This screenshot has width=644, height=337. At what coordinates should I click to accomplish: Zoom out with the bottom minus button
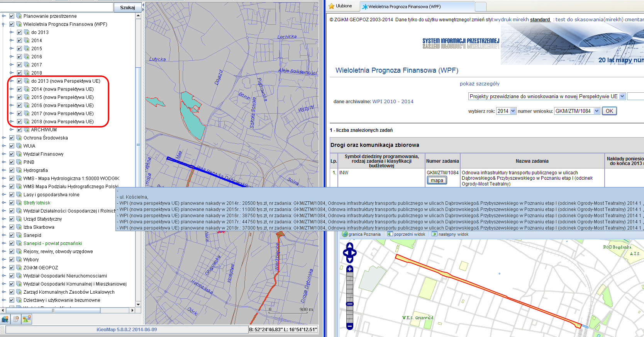coord(350,326)
